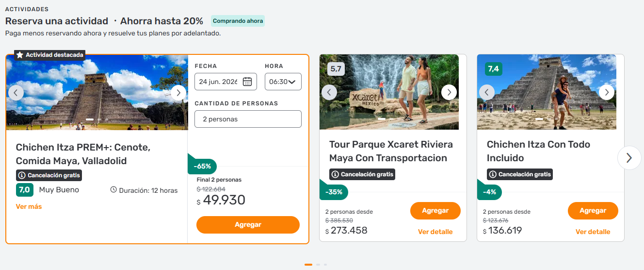Open the Hora 06:30 dropdown
644x270 pixels.
[x=283, y=82]
